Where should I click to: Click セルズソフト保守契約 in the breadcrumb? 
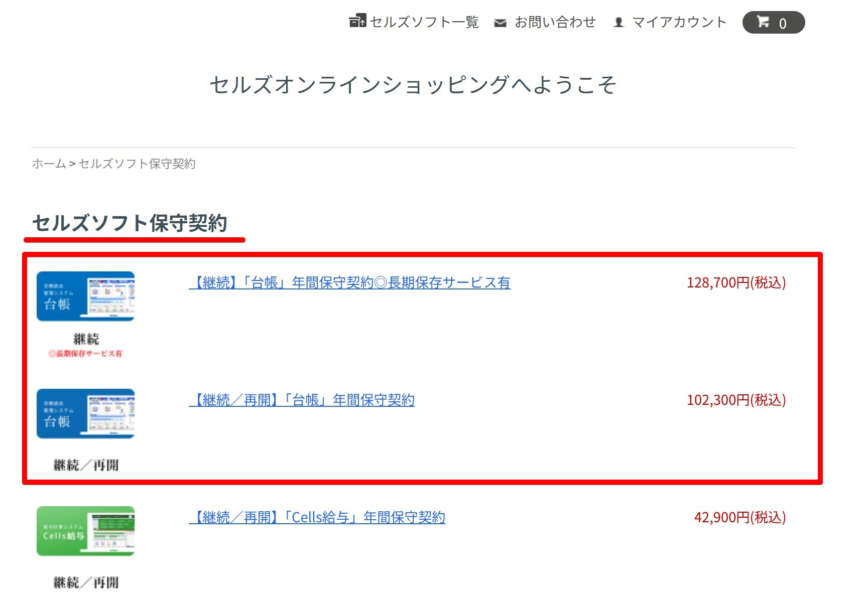pyautogui.click(x=137, y=164)
